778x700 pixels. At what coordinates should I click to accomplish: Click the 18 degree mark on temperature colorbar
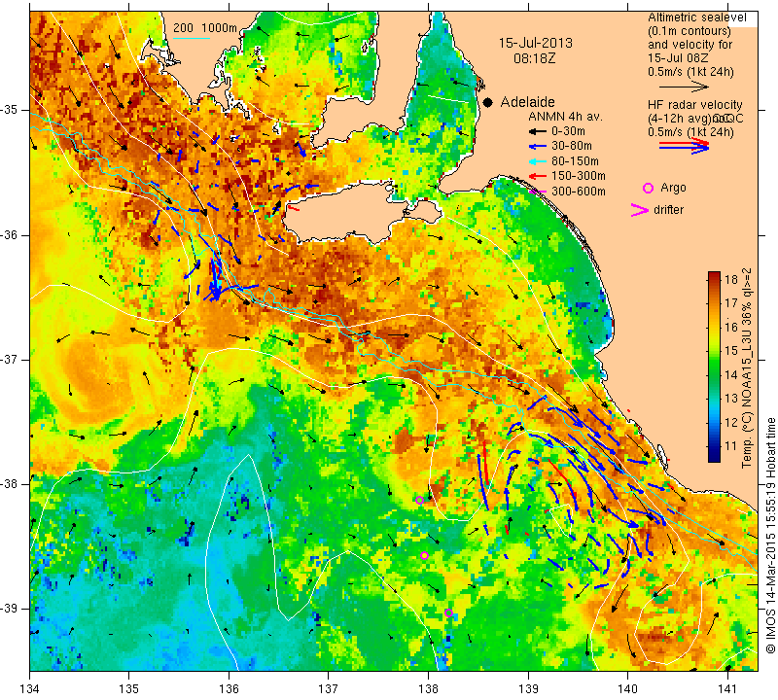[731, 280]
